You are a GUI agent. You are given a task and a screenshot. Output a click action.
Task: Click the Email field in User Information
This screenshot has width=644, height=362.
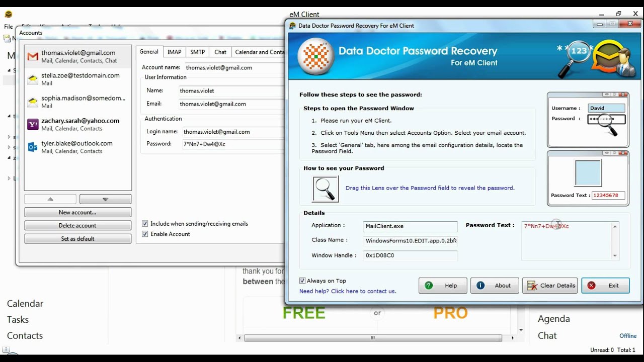(x=231, y=104)
